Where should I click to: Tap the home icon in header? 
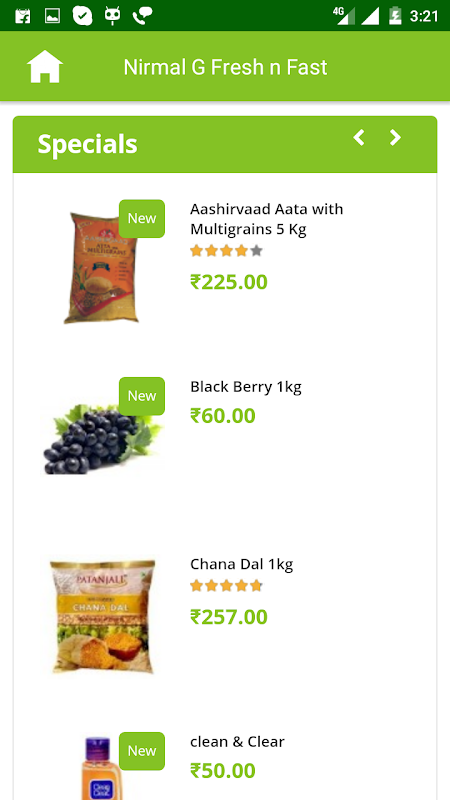[45, 66]
